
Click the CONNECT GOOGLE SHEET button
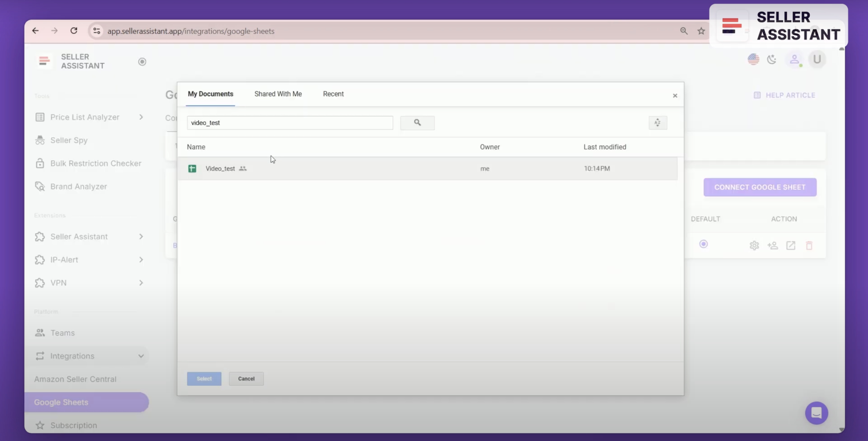(x=760, y=187)
